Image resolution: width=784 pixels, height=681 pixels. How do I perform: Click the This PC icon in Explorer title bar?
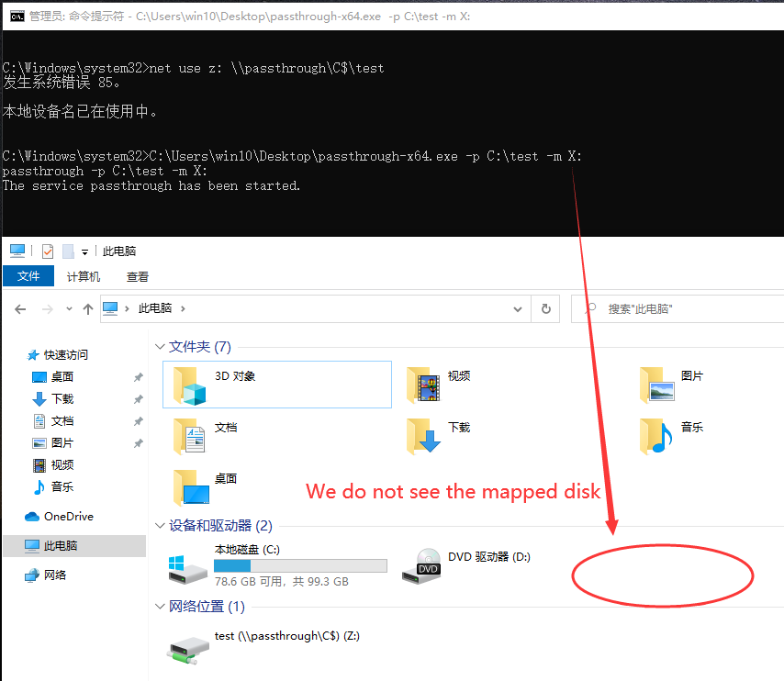coord(17,251)
